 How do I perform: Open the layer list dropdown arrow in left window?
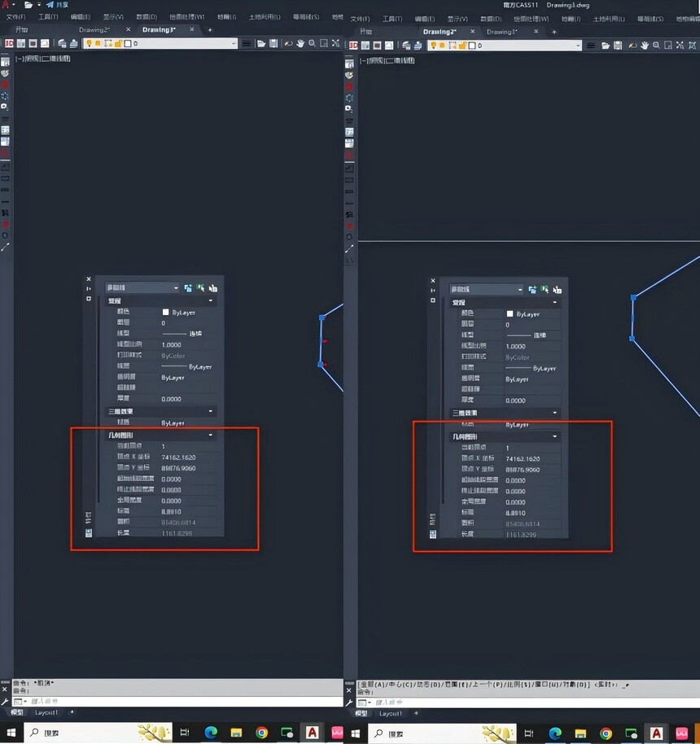(x=234, y=44)
